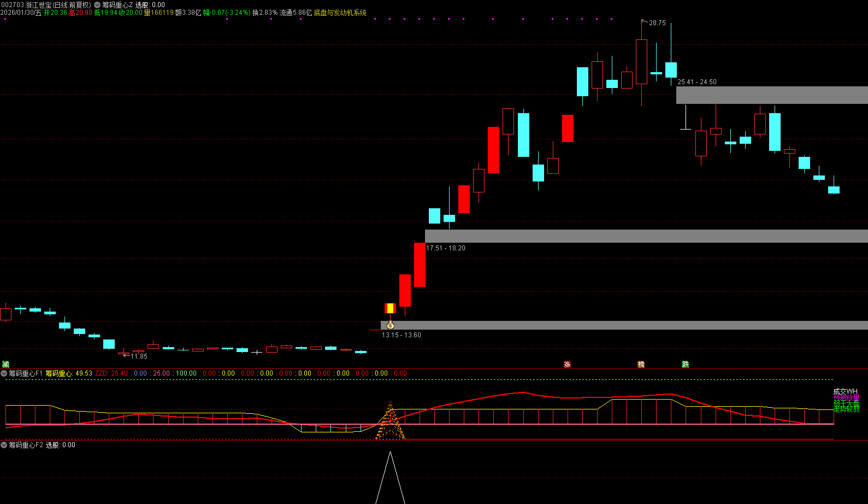Select the 28.75 high price label
Viewport: 868px width, 504px height.
point(657,23)
